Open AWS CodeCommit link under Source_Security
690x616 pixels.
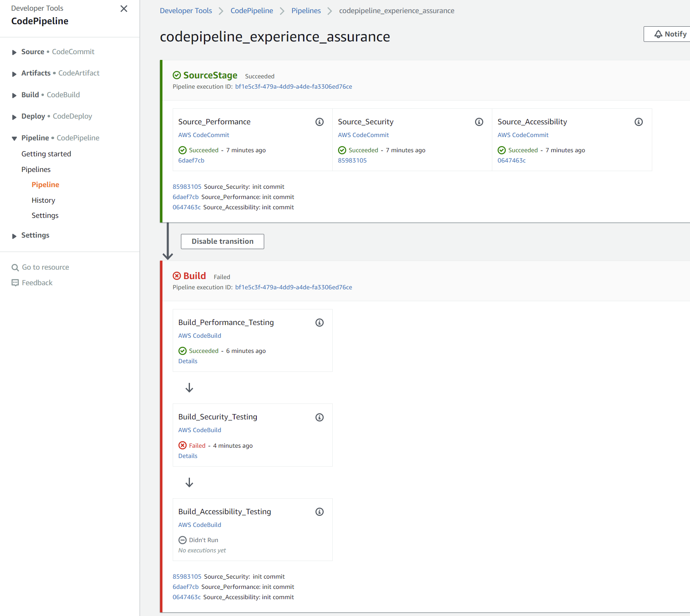[x=363, y=135]
